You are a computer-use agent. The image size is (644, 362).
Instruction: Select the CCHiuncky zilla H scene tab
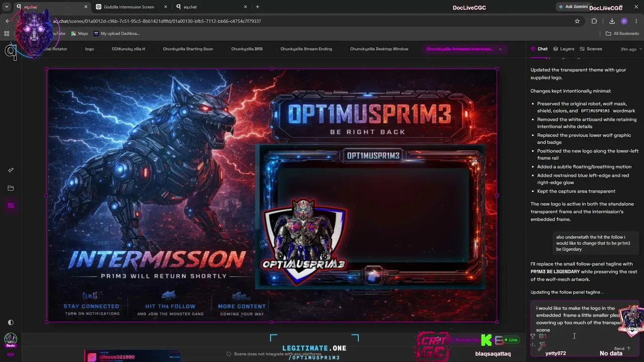[x=128, y=49]
